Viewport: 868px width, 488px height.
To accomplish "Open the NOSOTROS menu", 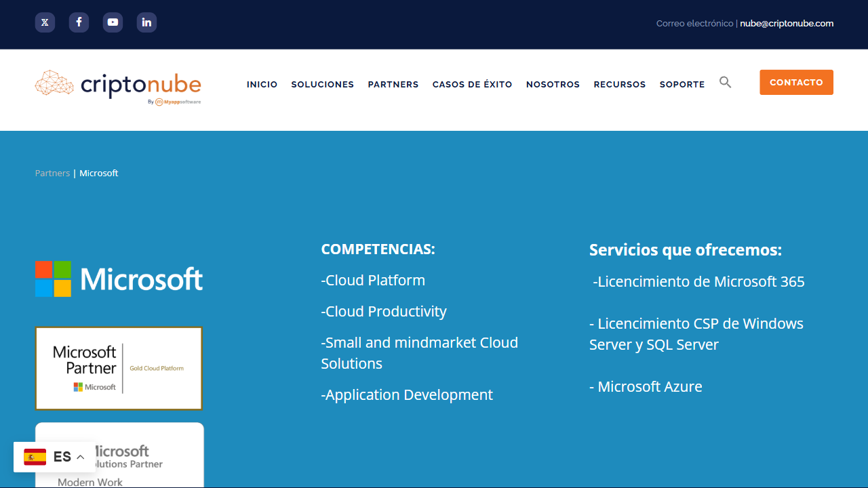I will coord(553,85).
